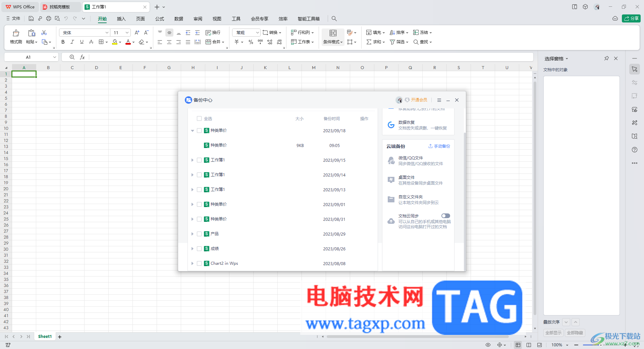Image resolution: width=644 pixels, height=349 pixels.
Task: Click the 手动备份 link
Action: (439, 146)
